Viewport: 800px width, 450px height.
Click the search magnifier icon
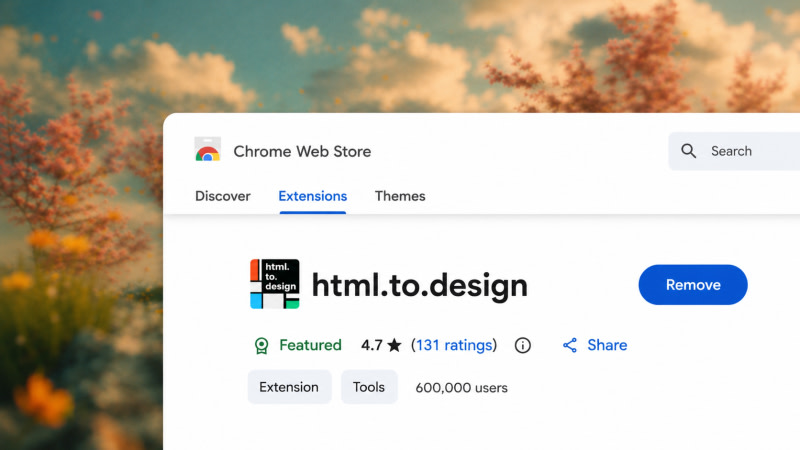[688, 151]
